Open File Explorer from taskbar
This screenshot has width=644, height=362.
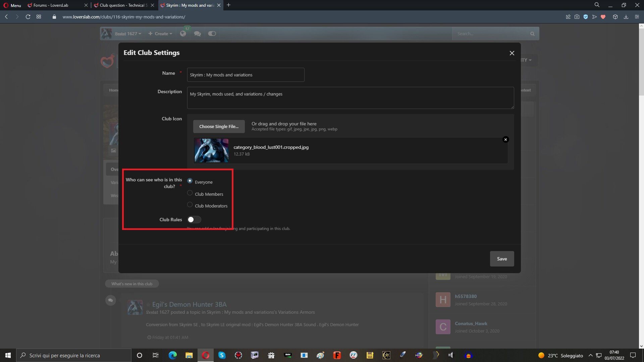tap(189, 355)
